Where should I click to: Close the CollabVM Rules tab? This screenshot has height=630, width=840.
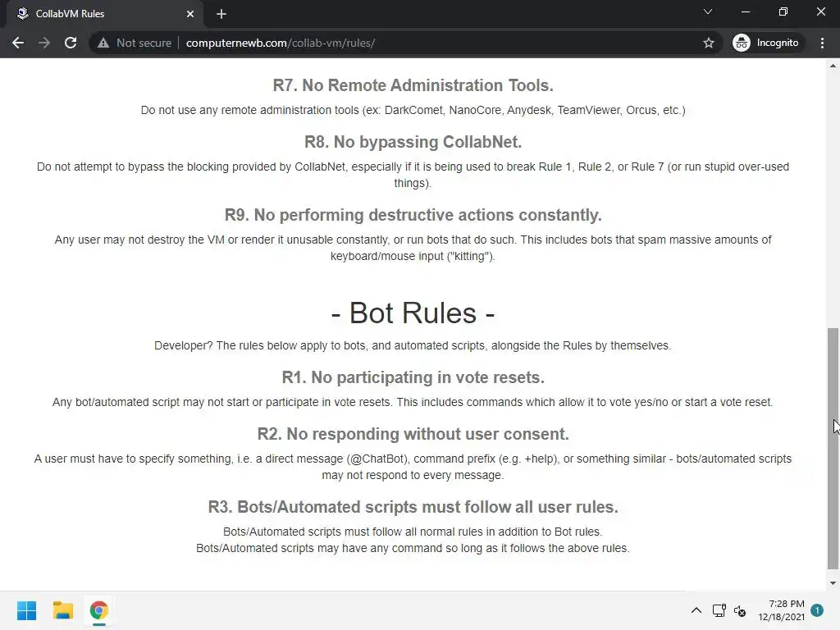coord(190,14)
